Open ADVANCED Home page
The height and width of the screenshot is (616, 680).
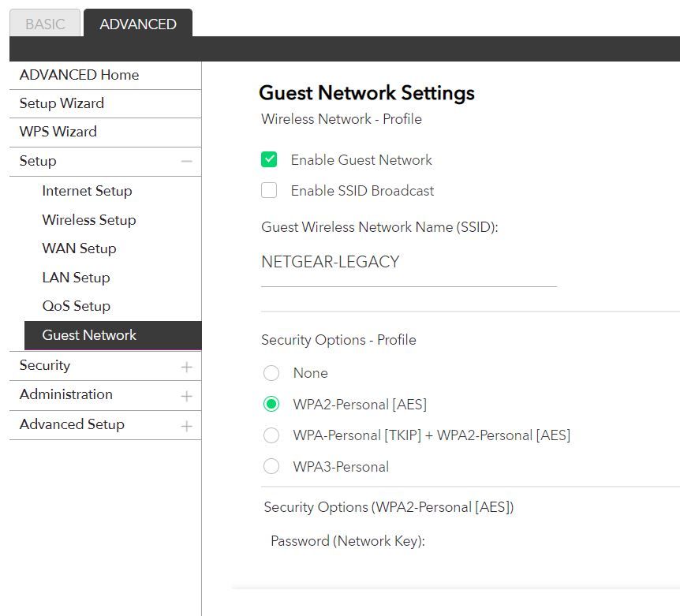click(79, 75)
